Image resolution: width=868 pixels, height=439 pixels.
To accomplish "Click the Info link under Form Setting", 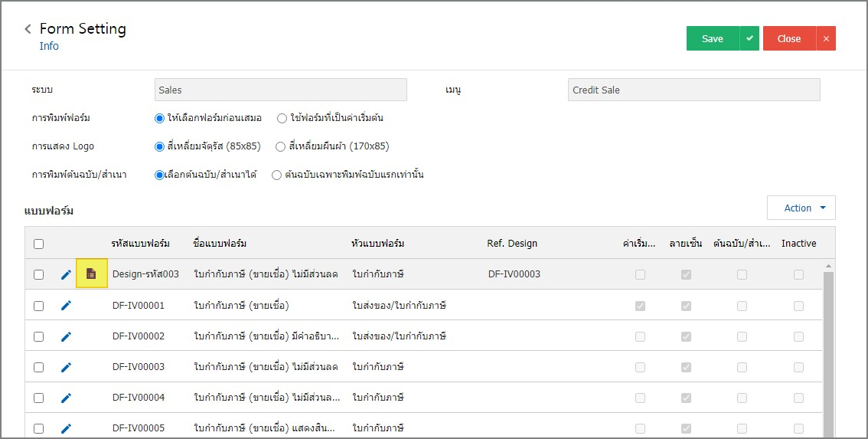I will (x=49, y=46).
